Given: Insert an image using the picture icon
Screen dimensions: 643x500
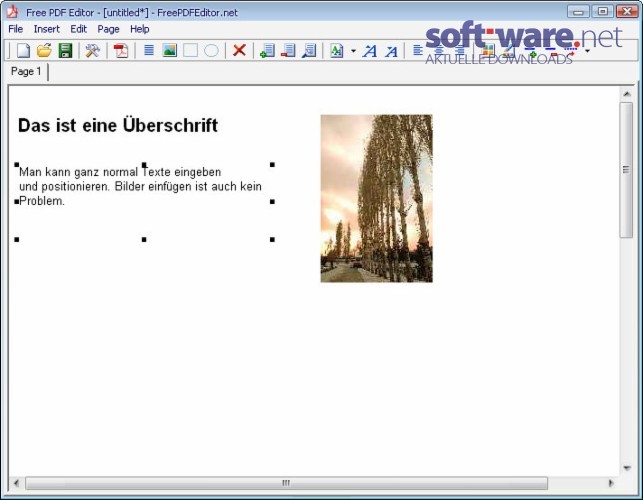Looking at the screenshot, I should pyautogui.click(x=169, y=51).
